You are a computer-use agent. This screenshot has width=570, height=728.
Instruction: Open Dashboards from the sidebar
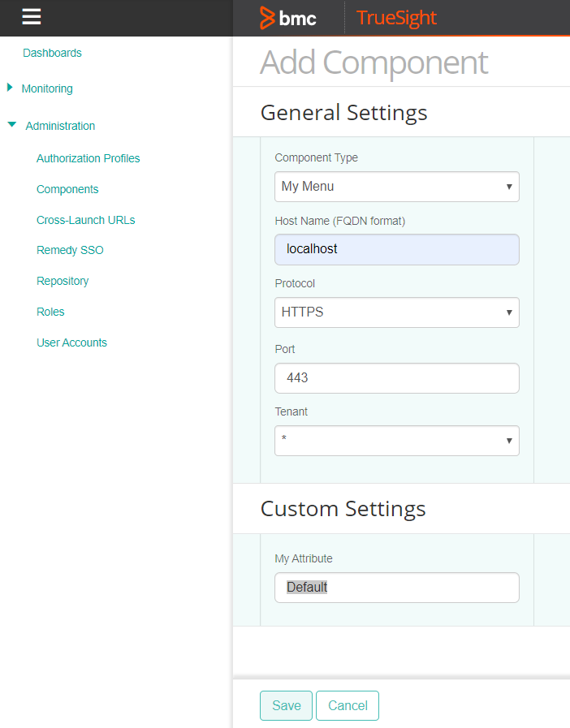click(x=52, y=53)
